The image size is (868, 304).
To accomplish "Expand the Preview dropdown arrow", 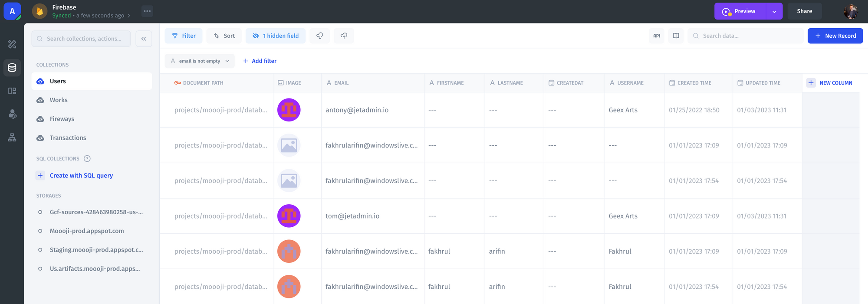I will click(x=774, y=11).
